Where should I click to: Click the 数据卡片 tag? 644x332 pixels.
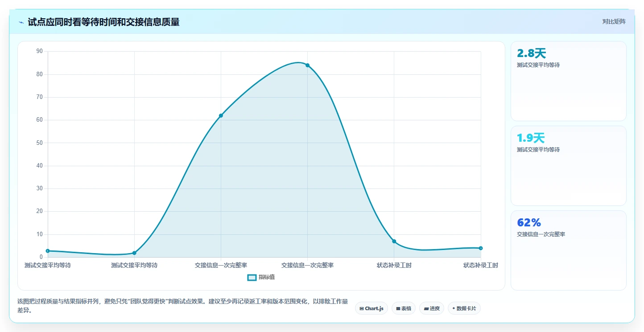click(x=464, y=308)
